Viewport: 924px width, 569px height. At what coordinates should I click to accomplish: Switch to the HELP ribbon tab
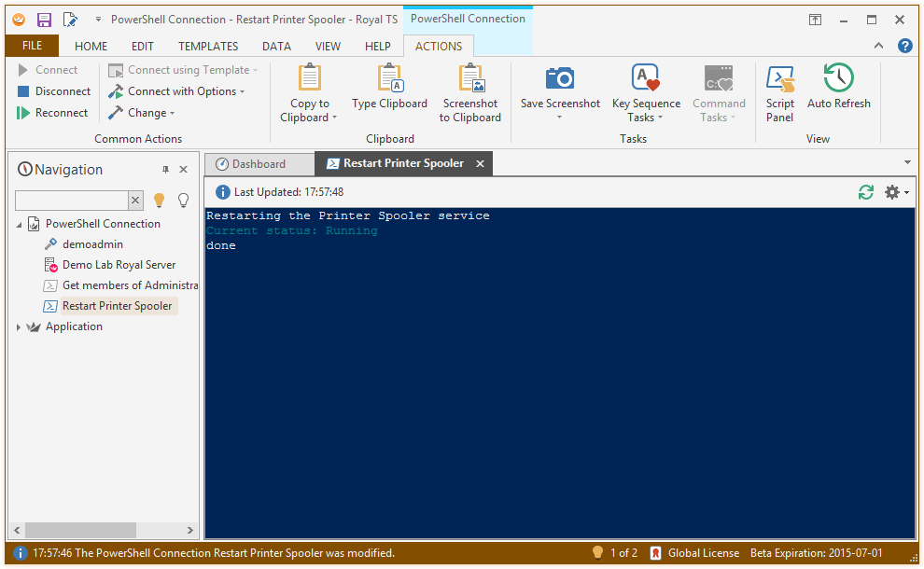[x=378, y=47]
